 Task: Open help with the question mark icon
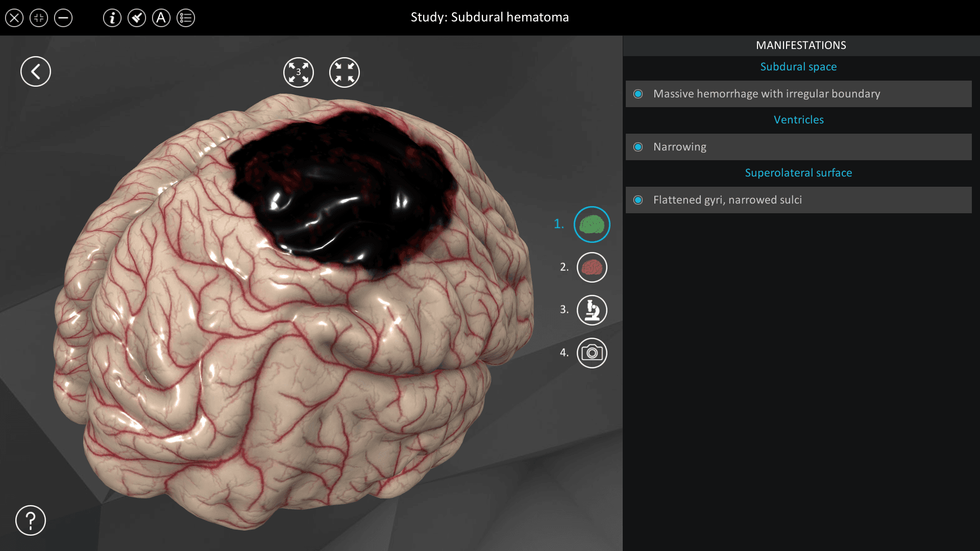[31, 520]
